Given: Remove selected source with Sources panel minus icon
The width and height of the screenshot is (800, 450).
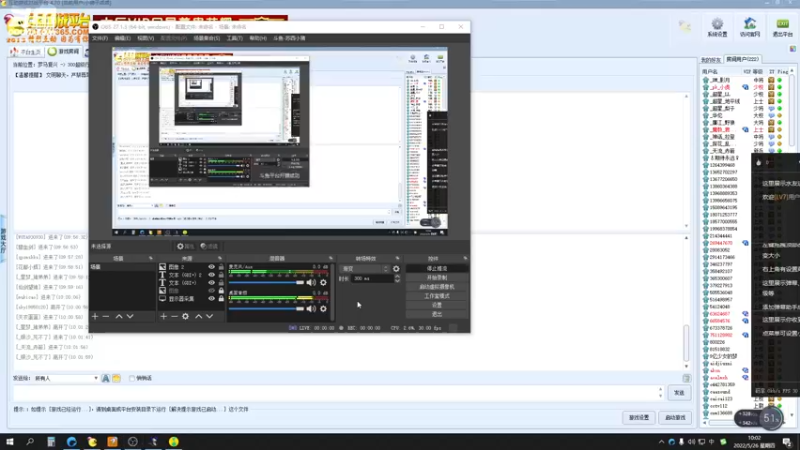Looking at the screenshot, I should (x=174, y=316).
